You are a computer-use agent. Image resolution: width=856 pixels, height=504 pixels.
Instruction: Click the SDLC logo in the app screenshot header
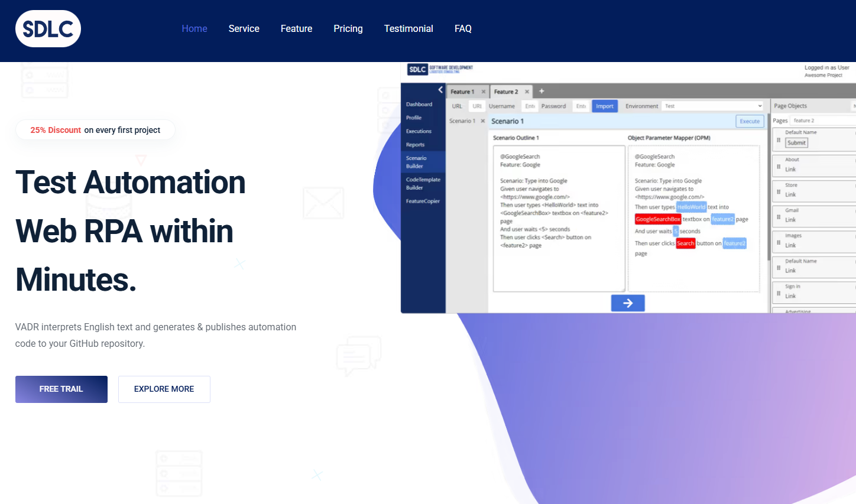click(417, 69)
